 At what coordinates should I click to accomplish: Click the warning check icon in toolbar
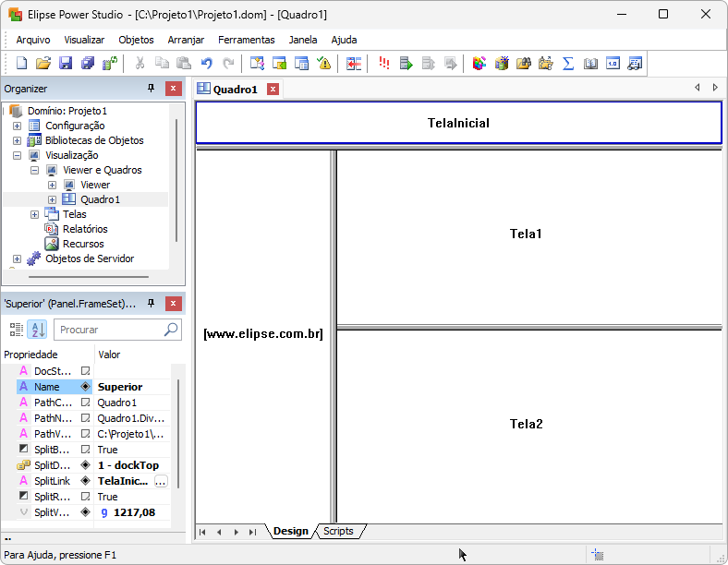pyautogui.click(x=324, y=64)
